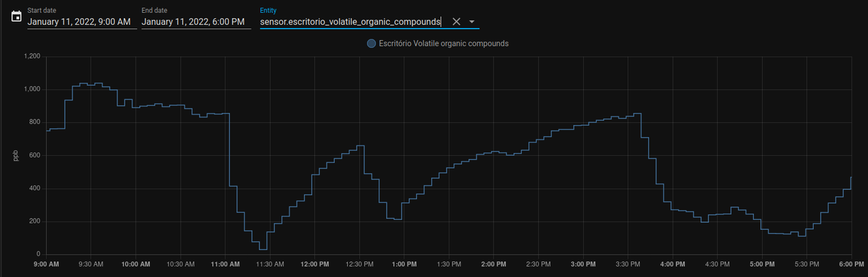Click the 400 y-axis value
Viewport: 868px width, 277px height.
point(35,189)
